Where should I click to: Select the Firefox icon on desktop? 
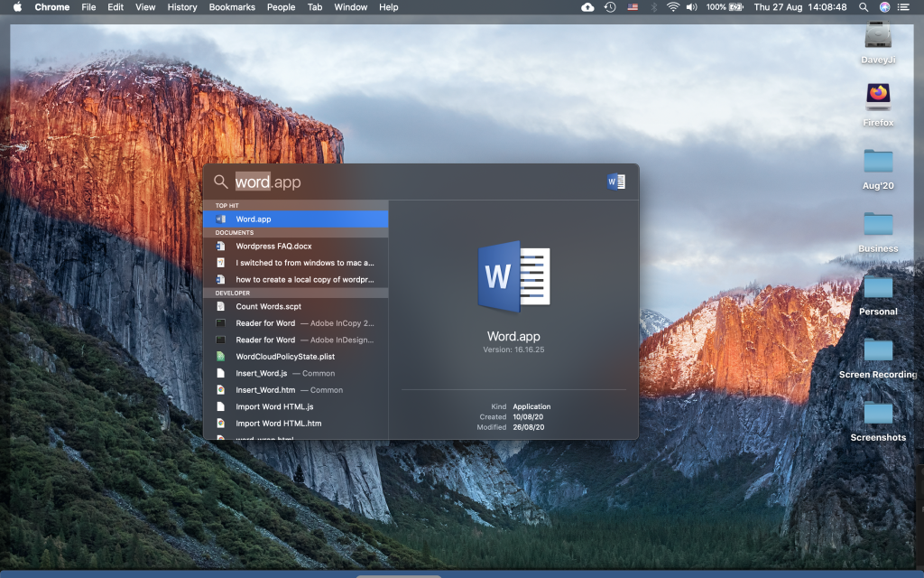(878, 105)
